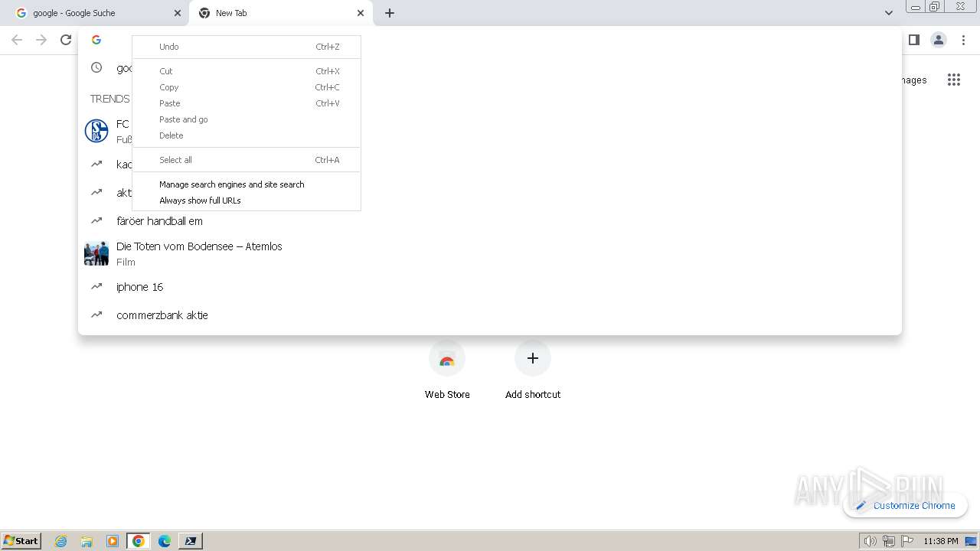Close the 'google - Google Suche' tab
The image size is (980, 551).
178,13
